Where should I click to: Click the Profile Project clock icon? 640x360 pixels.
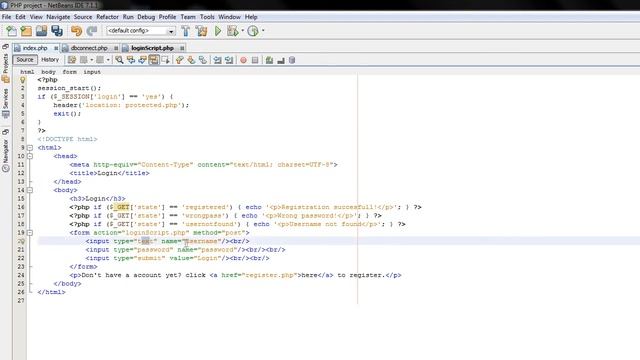click(253, 31)
